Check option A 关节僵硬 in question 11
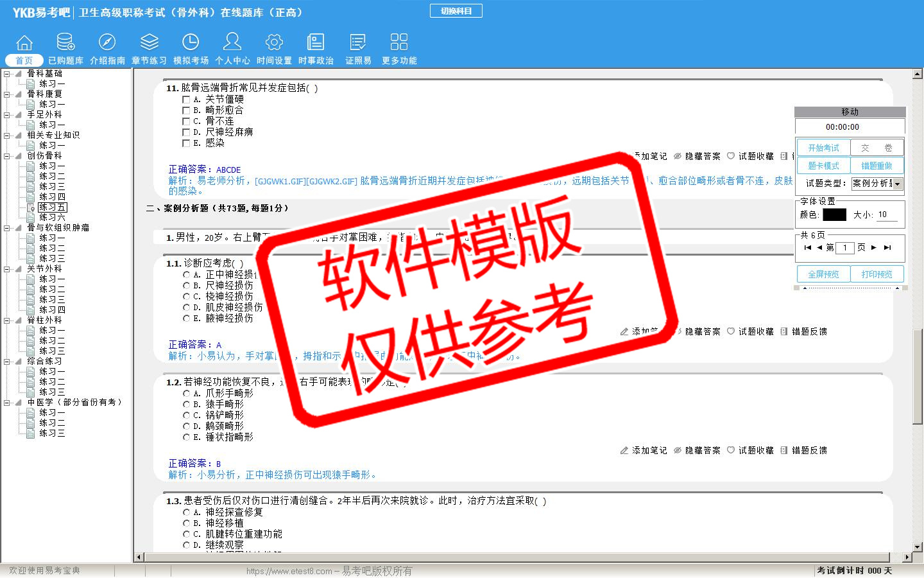Viewport: 924px width, 578px height. 186,100
